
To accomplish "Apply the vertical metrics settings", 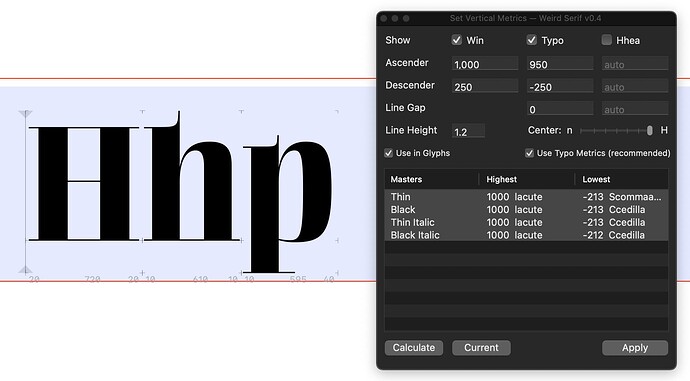I will [x=635, y=348].
